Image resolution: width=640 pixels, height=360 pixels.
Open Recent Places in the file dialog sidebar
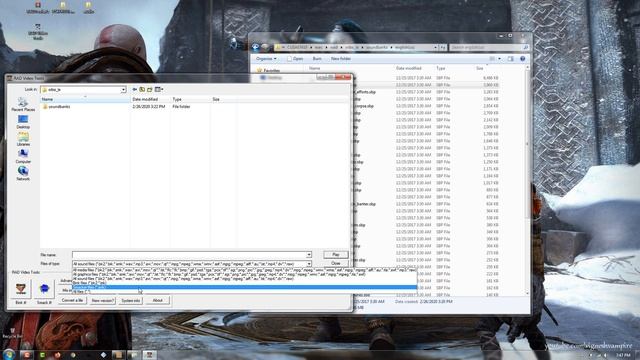(x=23, y=104)
